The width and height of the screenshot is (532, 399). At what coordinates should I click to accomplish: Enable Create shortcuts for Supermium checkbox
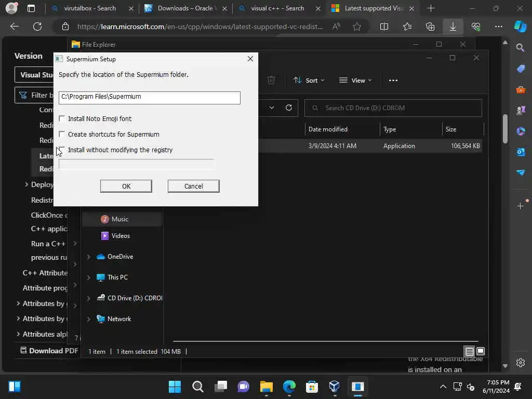[62, 134]
